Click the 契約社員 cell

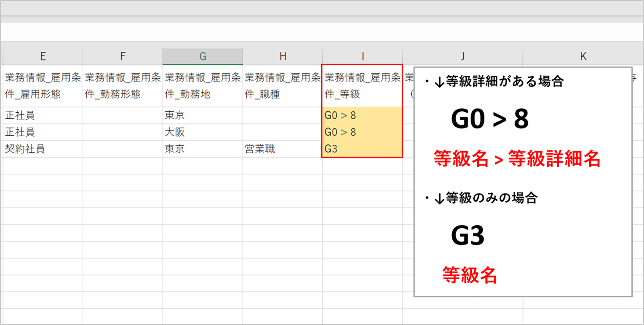[43, 149]
